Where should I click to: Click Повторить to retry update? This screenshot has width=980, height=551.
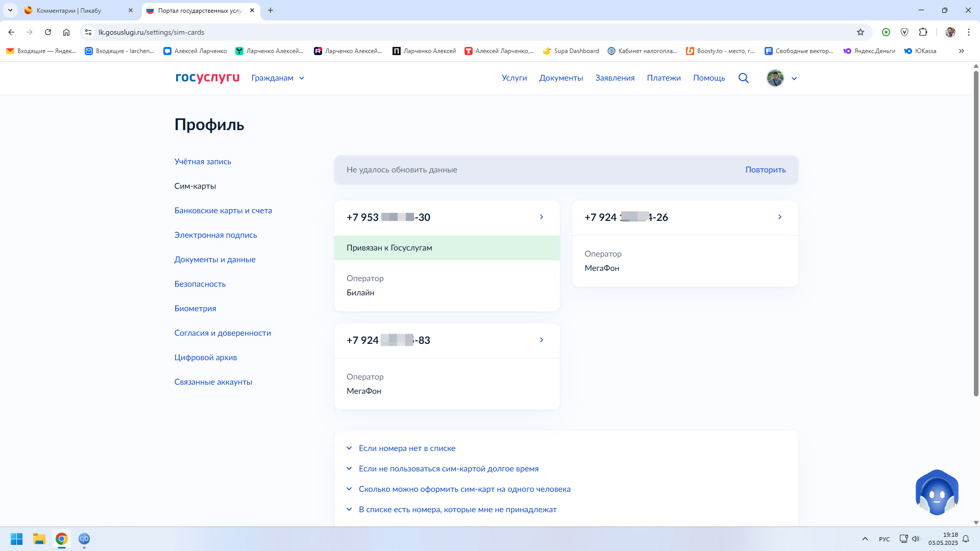click(765, 170)
